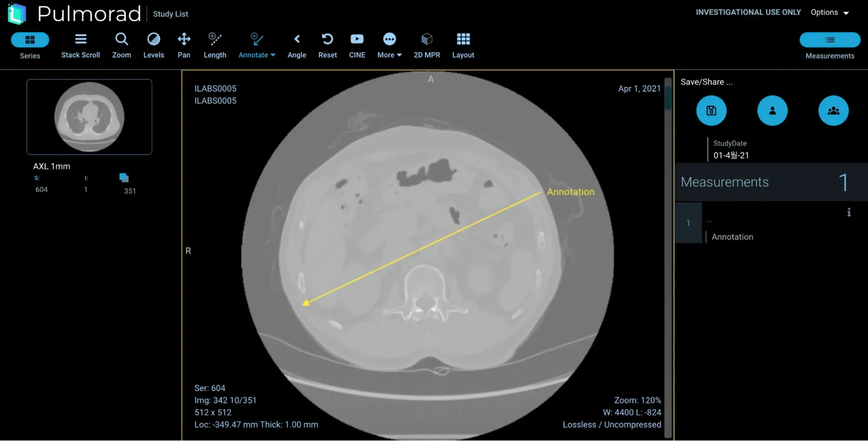Reset the viewport view
868x441 pixels.
(x=327, y=45)
